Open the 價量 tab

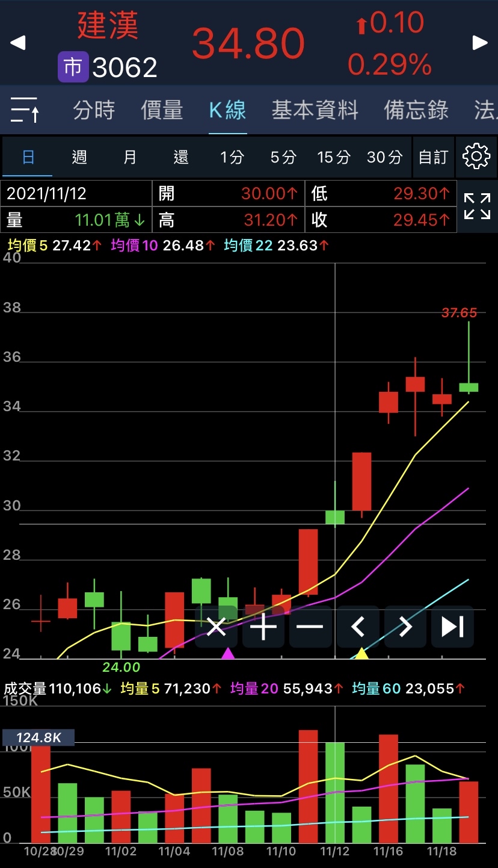pyautogui.click(x=162, y=110)
